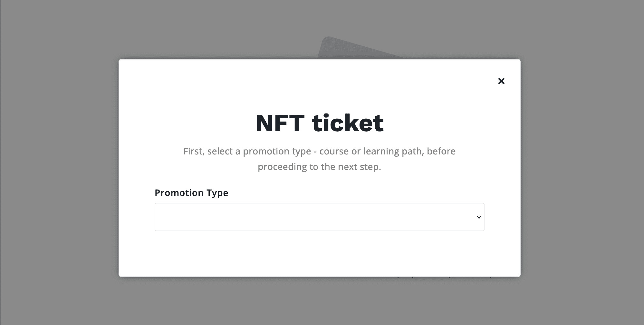Click "First, select a promotion type" text
The width and height of the screenshot is (644, 325).
click(247, 151)
